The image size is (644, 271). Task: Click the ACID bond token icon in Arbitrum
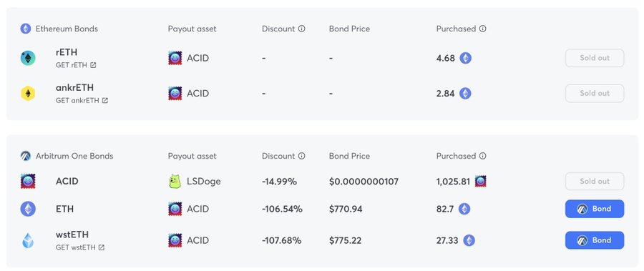pyautogui.click(x=28, y=181)
